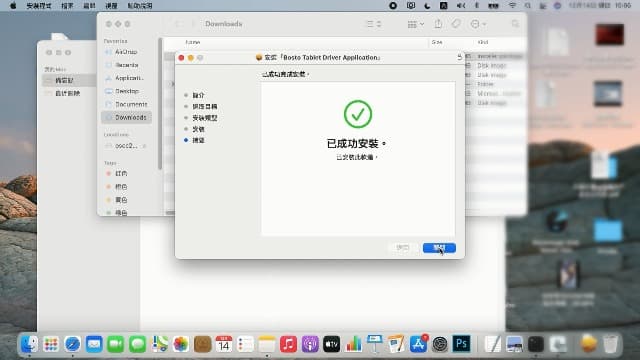Open the File menu in the menu bar
The width and height of the screenshot is (640, 360).
67,6
